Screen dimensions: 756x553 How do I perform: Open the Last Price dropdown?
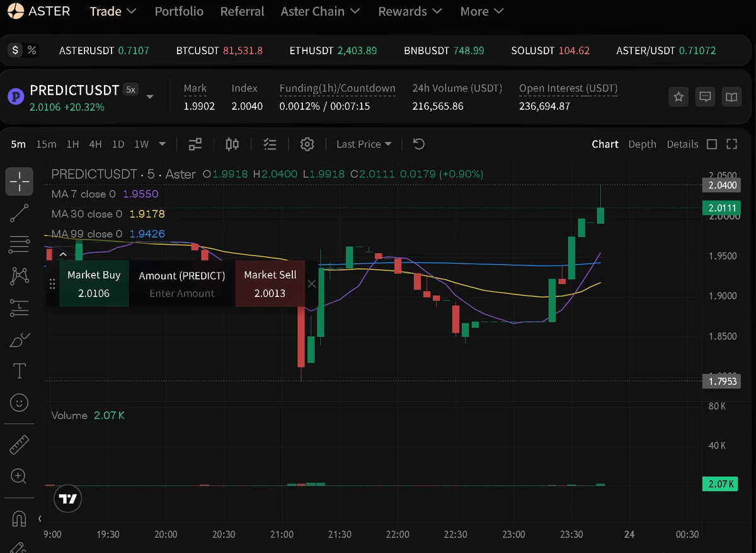pos(364,144)
